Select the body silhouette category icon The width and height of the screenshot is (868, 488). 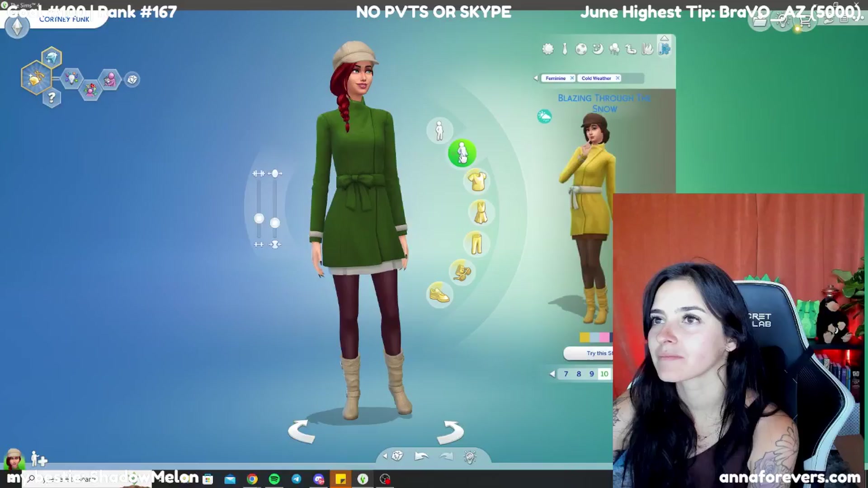[x=439, y=131]
